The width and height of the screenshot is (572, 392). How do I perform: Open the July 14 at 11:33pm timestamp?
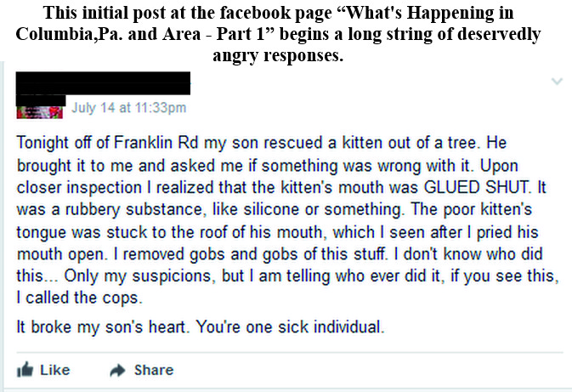(129, 108)
